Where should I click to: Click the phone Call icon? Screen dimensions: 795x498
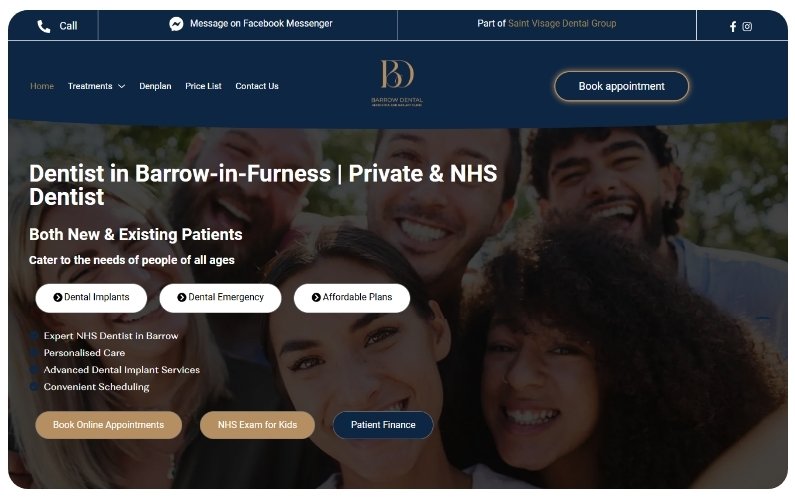pyautogui.click(x=44, y=26)
